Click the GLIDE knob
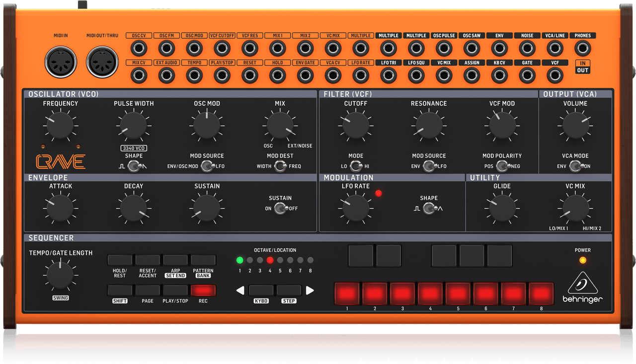636x364 pixels. point(502,208)
